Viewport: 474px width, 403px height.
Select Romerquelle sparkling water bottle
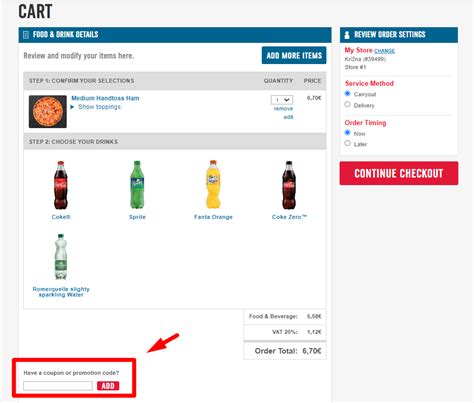61,257
